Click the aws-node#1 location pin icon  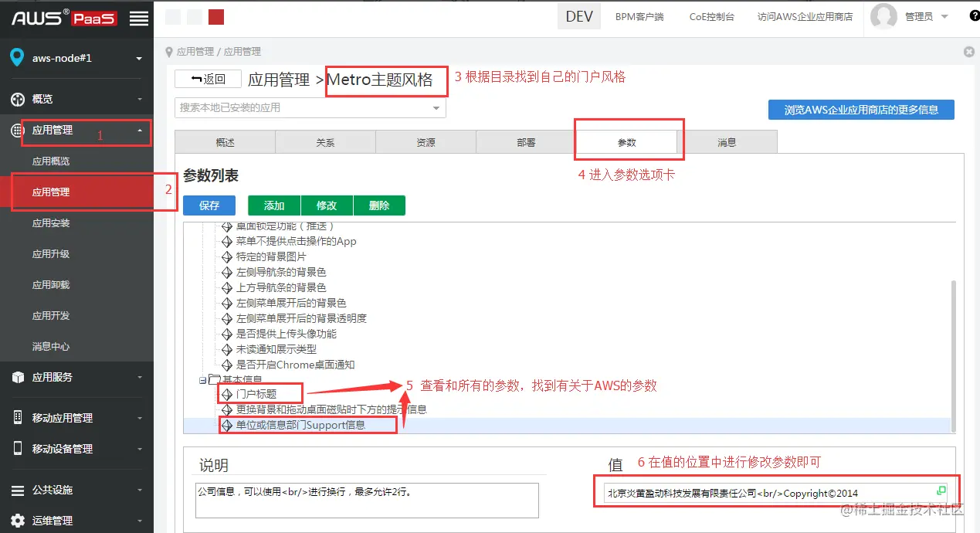coord(17,58)
